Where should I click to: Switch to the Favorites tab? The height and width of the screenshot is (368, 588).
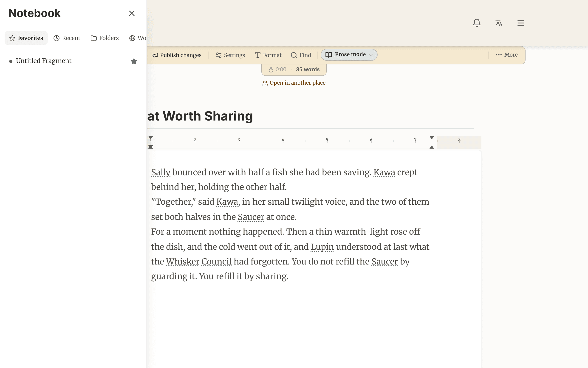[26, 38]
